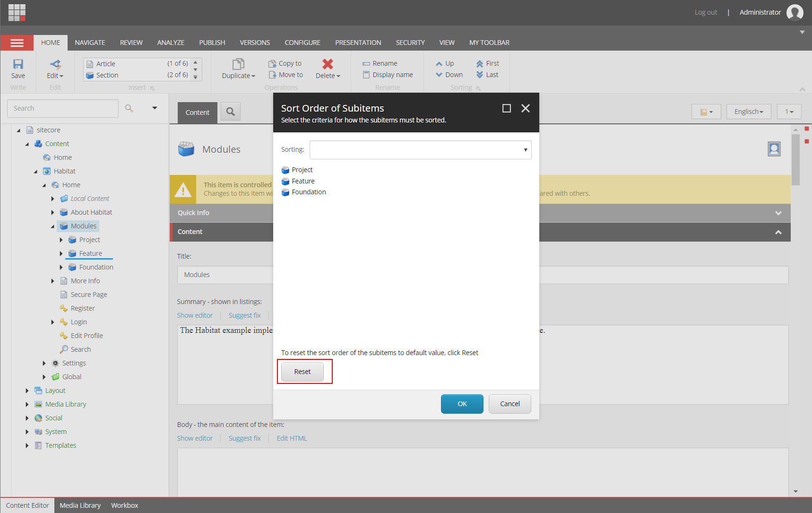
Task: Insert an Article item
Action: pos(137,63)
